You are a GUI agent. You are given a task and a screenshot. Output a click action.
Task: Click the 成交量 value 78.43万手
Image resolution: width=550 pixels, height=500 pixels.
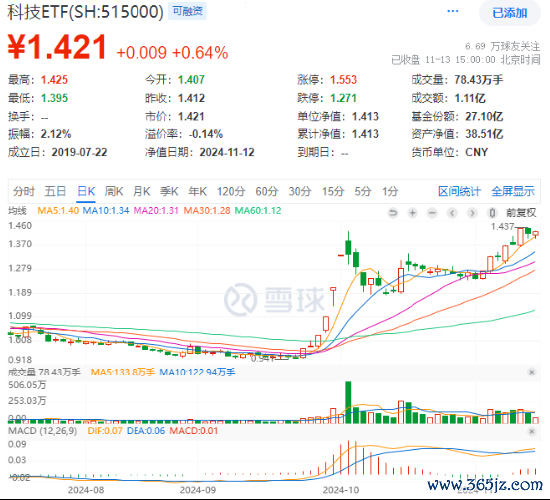click(479, 80)
